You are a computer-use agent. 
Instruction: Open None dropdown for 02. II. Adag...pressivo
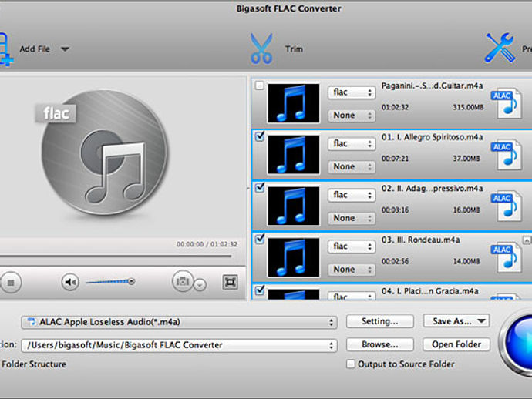tap(352, 218)
